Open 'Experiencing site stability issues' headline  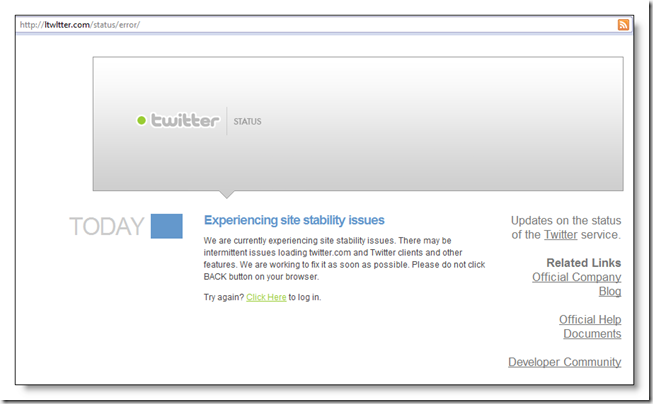(294, 220)
